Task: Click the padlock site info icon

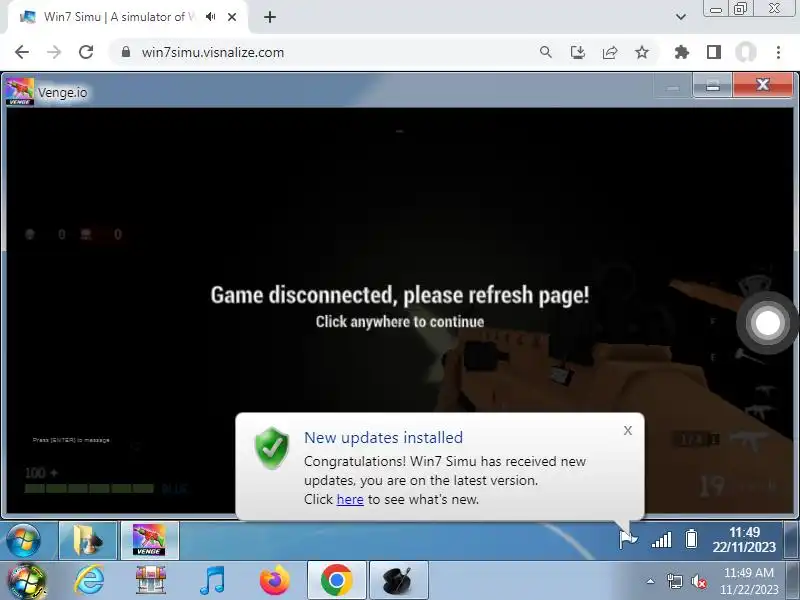Action: (126, 52)
